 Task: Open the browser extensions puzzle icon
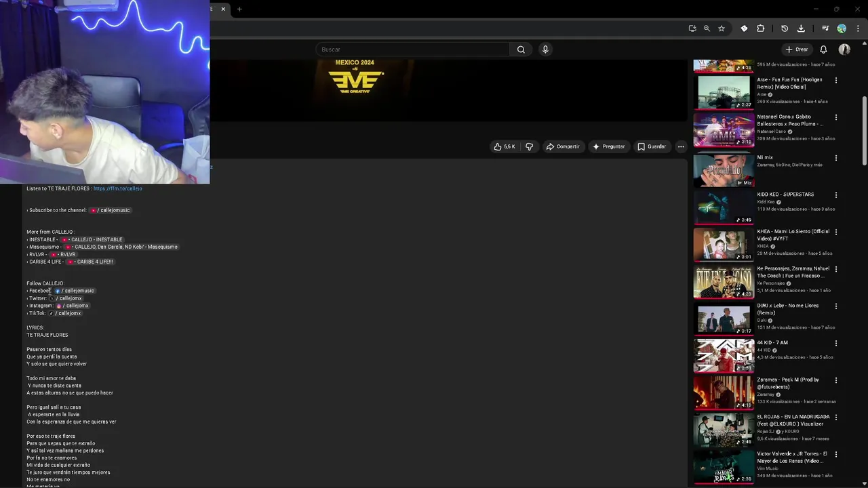760,28
